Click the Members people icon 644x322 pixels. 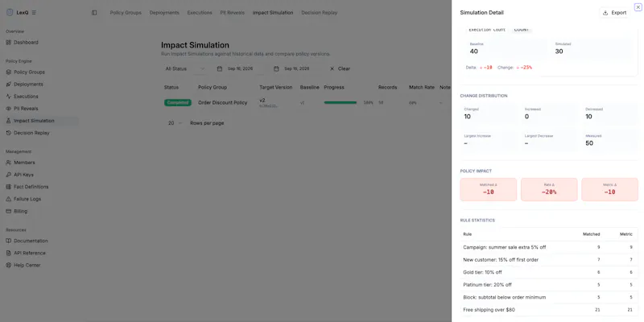[9, 163]
